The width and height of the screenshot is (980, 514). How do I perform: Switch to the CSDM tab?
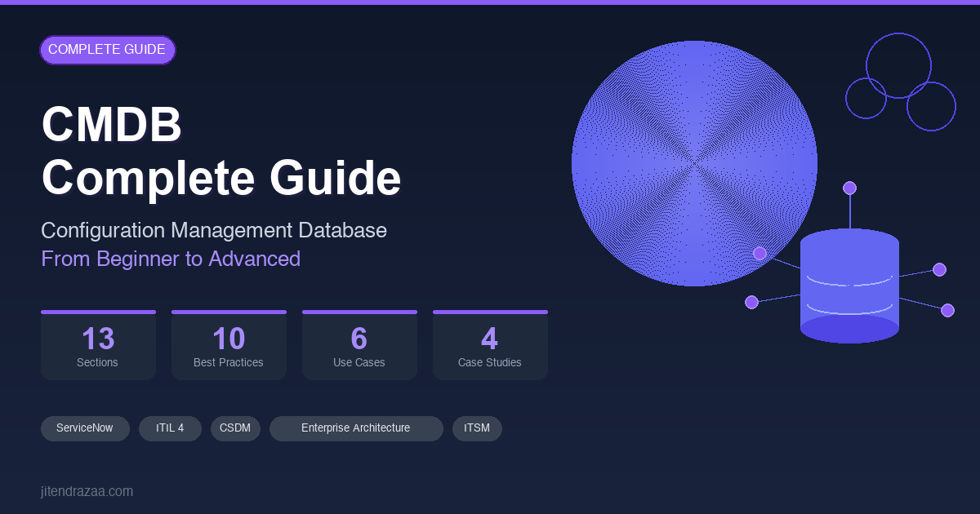235,428
